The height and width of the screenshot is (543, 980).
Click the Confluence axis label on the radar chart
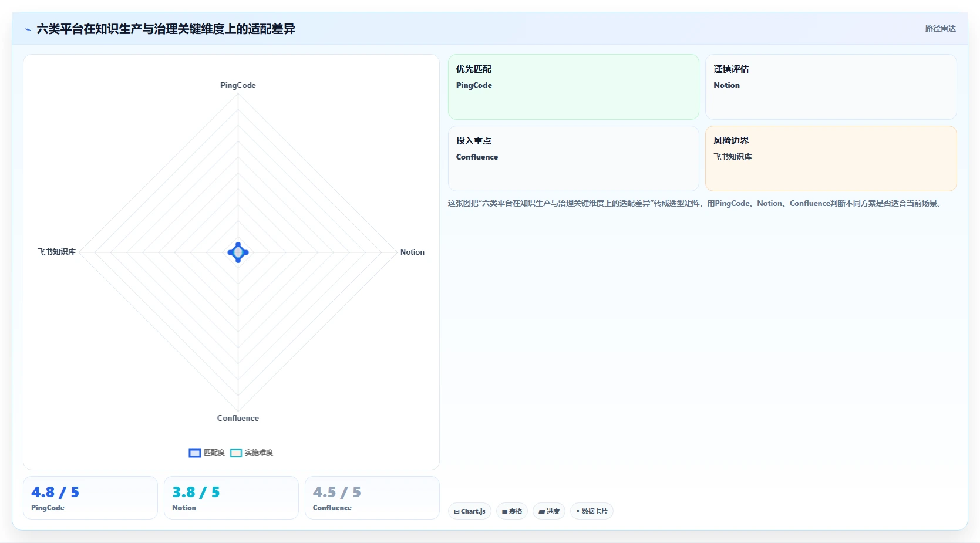(x=238, y=418)
